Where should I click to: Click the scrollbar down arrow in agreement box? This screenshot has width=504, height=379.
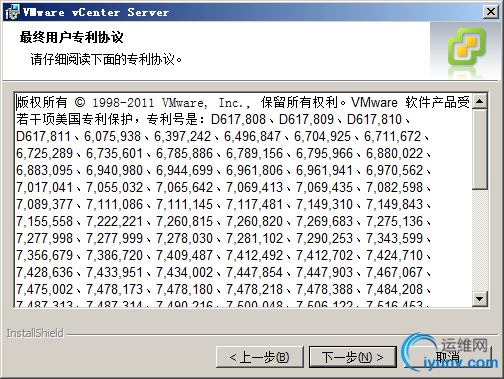(x=479, y=298)
